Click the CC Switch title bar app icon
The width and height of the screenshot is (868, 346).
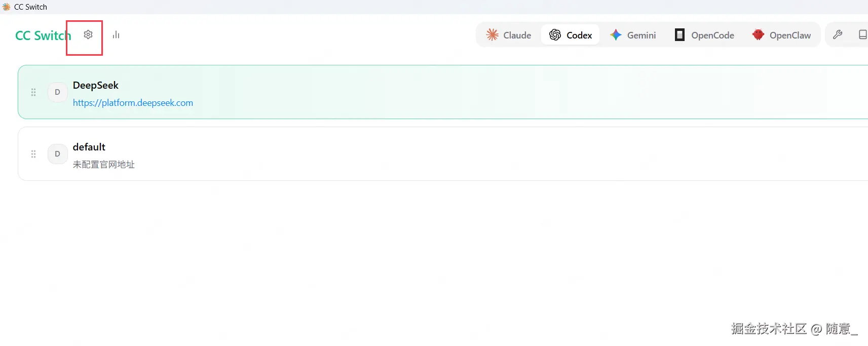point(6,7)
